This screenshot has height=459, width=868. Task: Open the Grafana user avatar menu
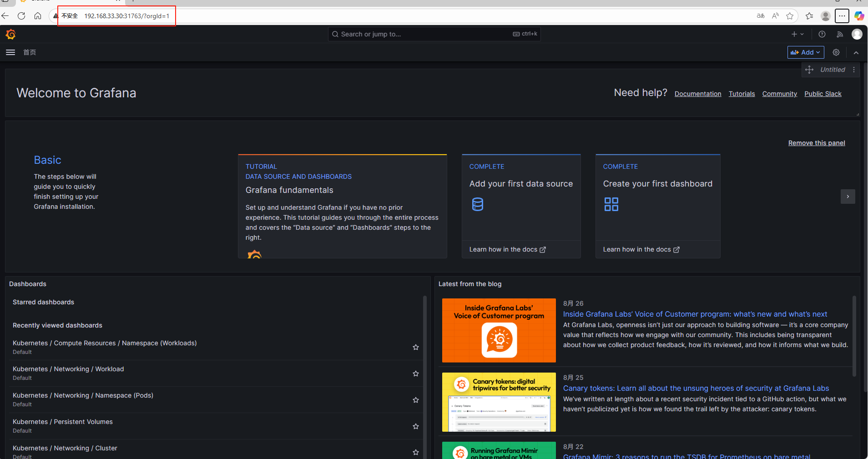[x=857, y=34]
